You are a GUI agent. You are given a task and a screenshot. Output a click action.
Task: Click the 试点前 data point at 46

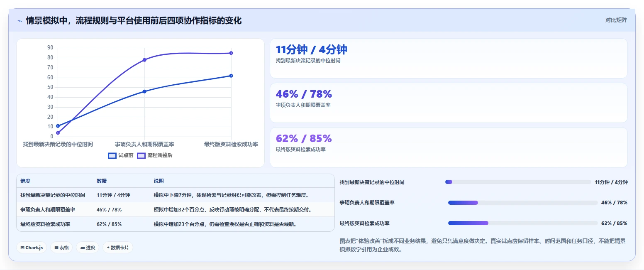(144, 91)
